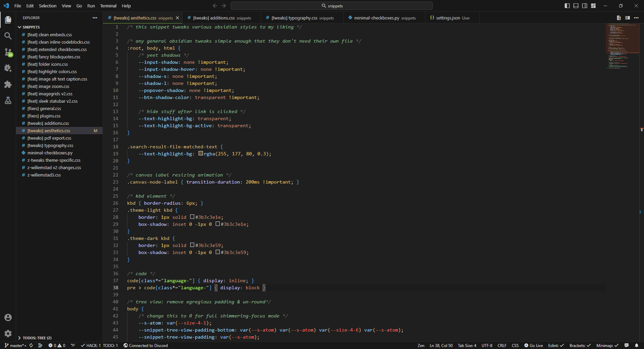644x349 pixels.
Task: Click the errors and warnings indicator
Action: pyautogui.click(x=57, y=345)
